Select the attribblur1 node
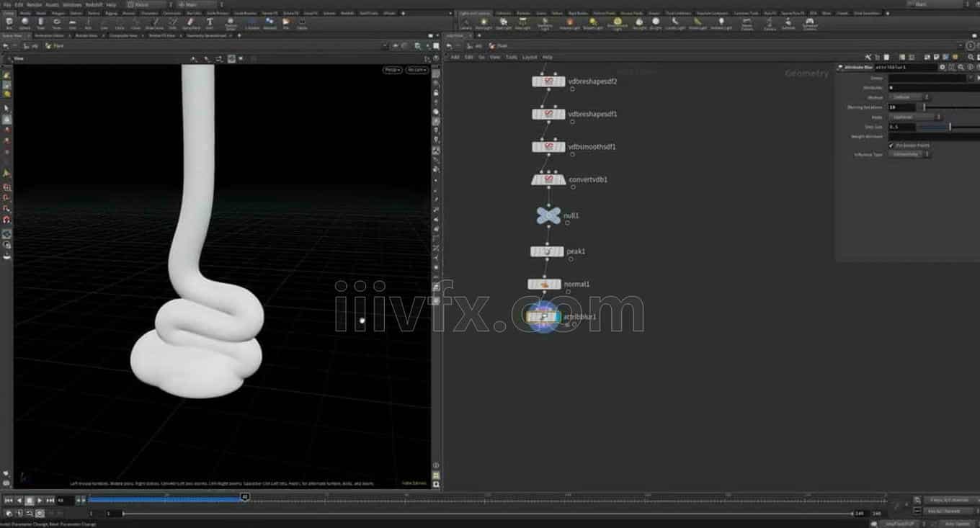 [543, 317]
